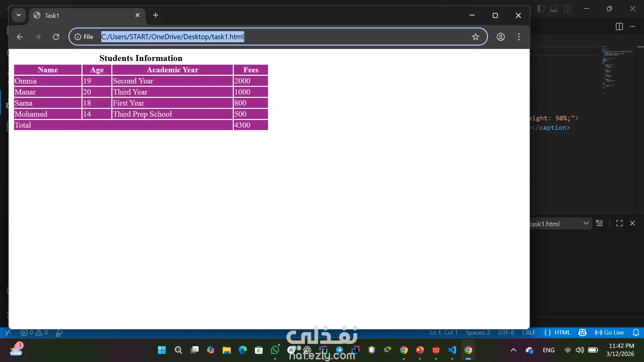Show hidden system tray icons

click(x=513, y=350)
